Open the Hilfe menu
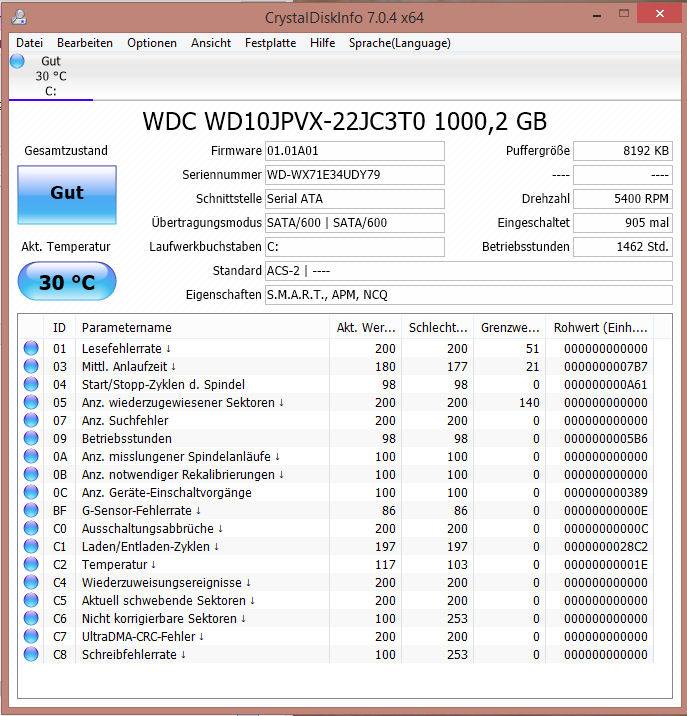Viewport: 687px width, 716px height. point(322,43)
